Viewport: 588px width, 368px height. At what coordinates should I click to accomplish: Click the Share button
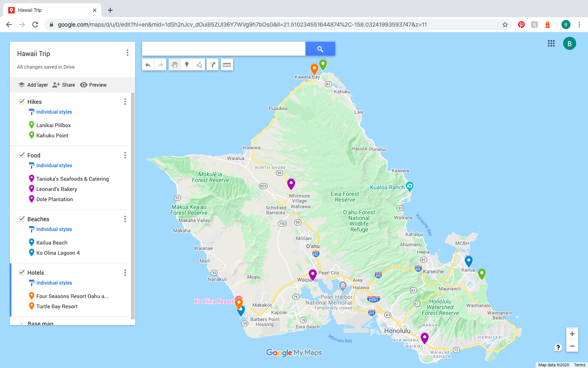(64, 85)
